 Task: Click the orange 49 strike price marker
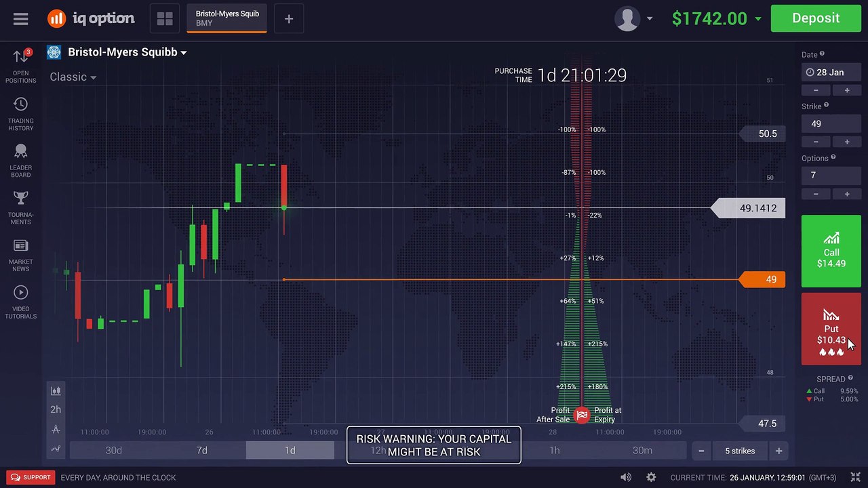762,279
